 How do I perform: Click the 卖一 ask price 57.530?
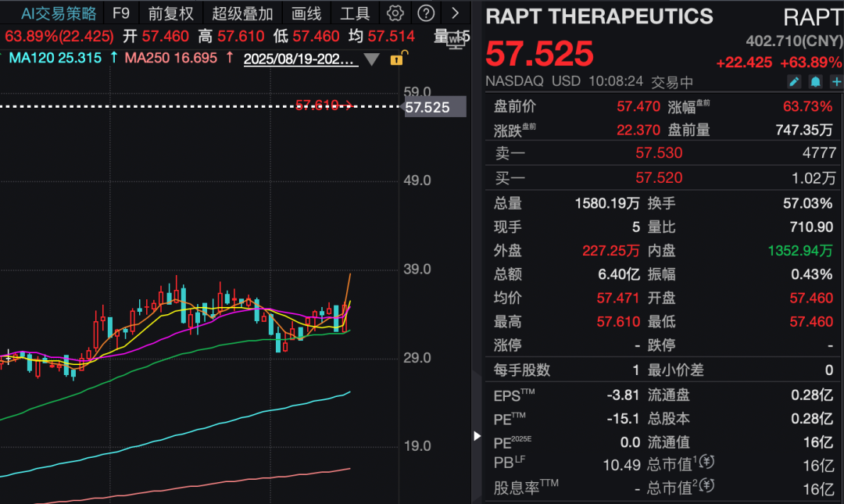pos(659,153)
